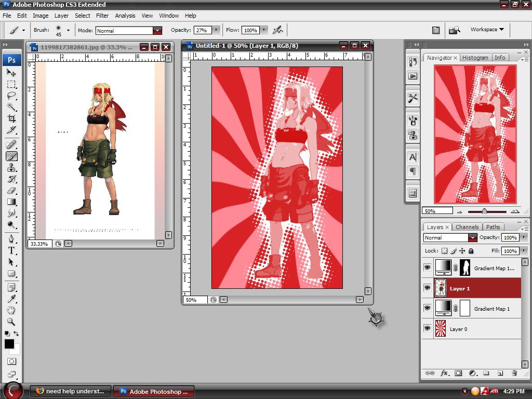Select the Gradient tool
Screen dimensions: 532x399
coord(11,202)
